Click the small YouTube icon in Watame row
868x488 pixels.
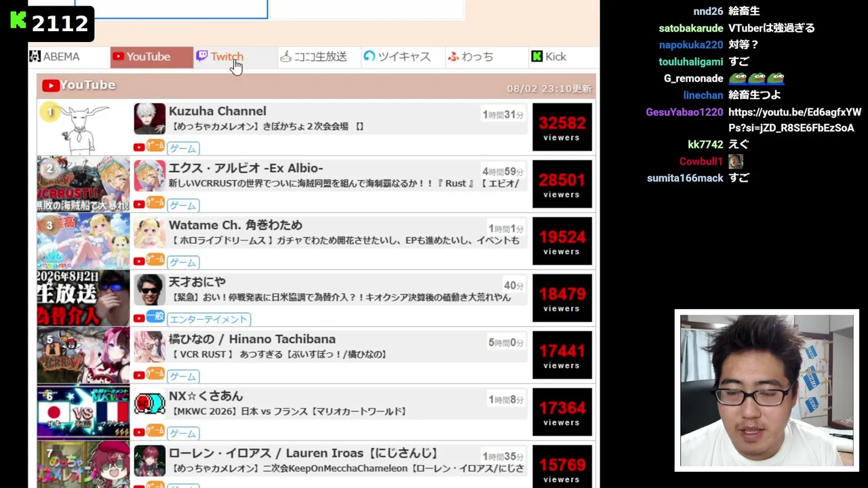(x=139, y=261)
